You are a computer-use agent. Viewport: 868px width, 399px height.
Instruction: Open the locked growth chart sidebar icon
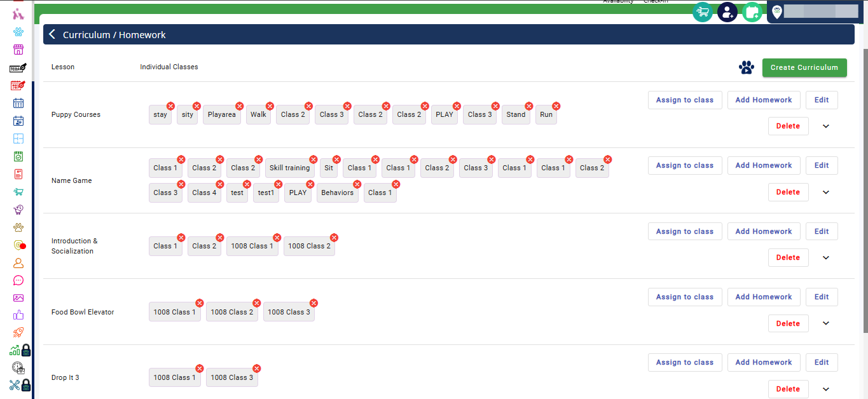[20, 350]
